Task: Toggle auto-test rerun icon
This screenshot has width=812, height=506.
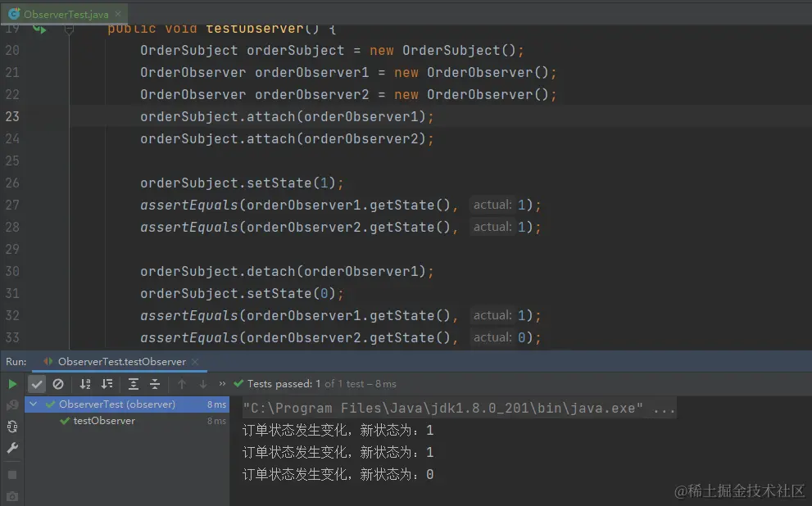Action: [x=12, y=427]
